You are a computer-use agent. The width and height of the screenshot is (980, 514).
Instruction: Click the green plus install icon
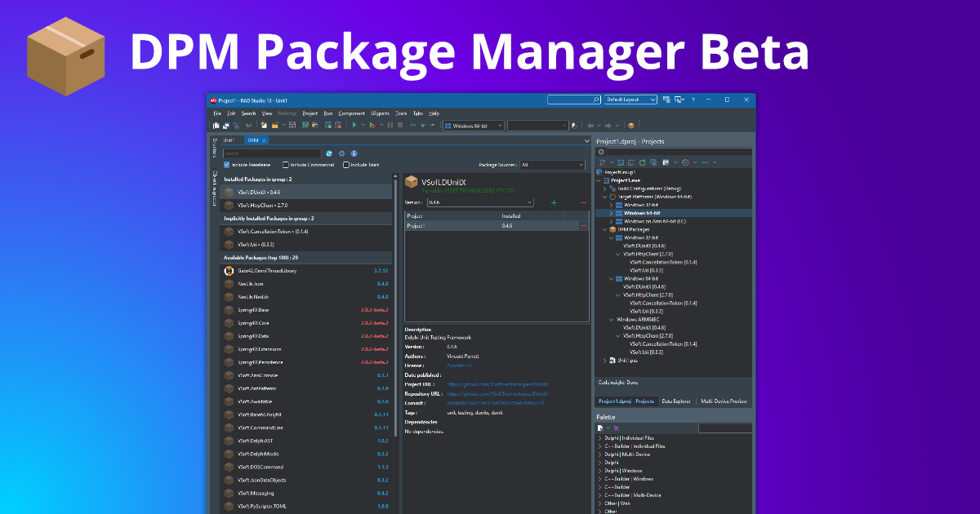554,202
